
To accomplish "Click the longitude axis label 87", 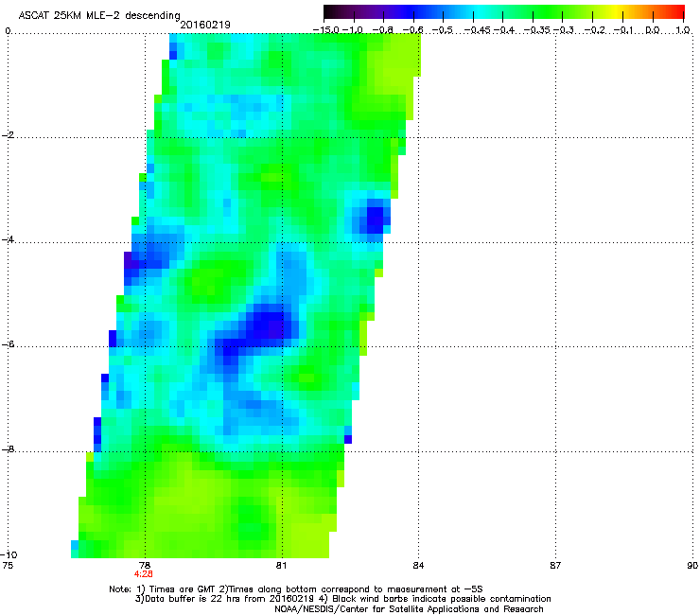I will pos(555,566).
